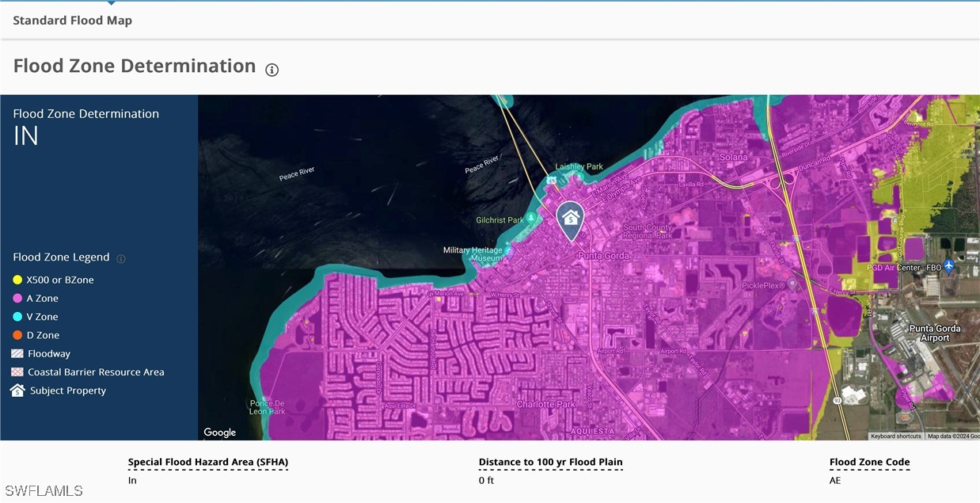Click the Map data ©2024 attribution
Image resolution: width=980 pixels, height=503 pixels.
953,436
